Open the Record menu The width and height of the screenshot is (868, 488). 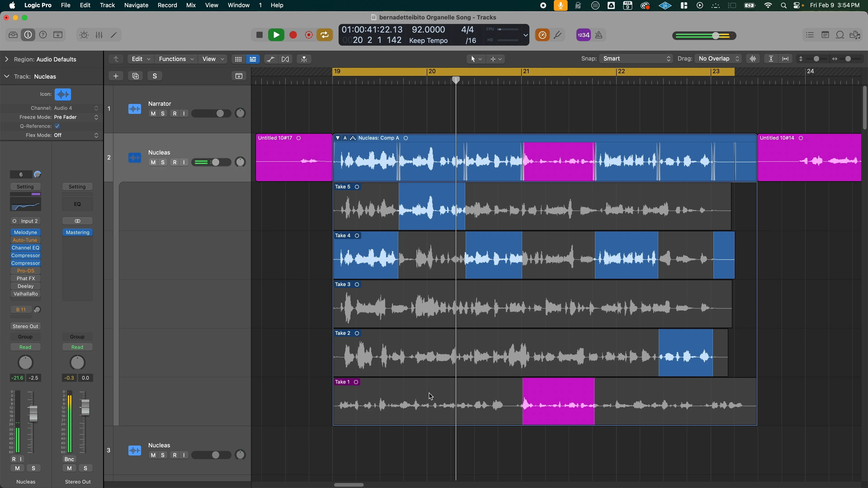pos(167,5)
